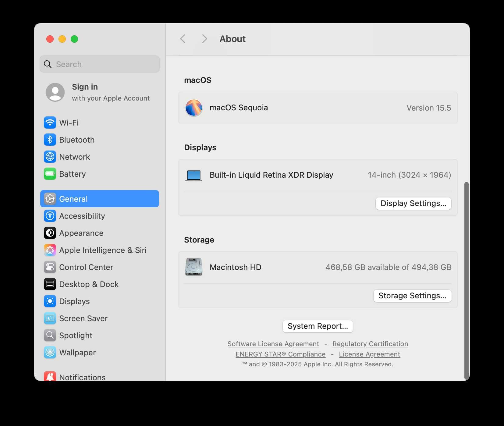Open the Software License Agreement link
Image resolution: width=504 pixels, height=426 pixels.
[x=273, y=344]
